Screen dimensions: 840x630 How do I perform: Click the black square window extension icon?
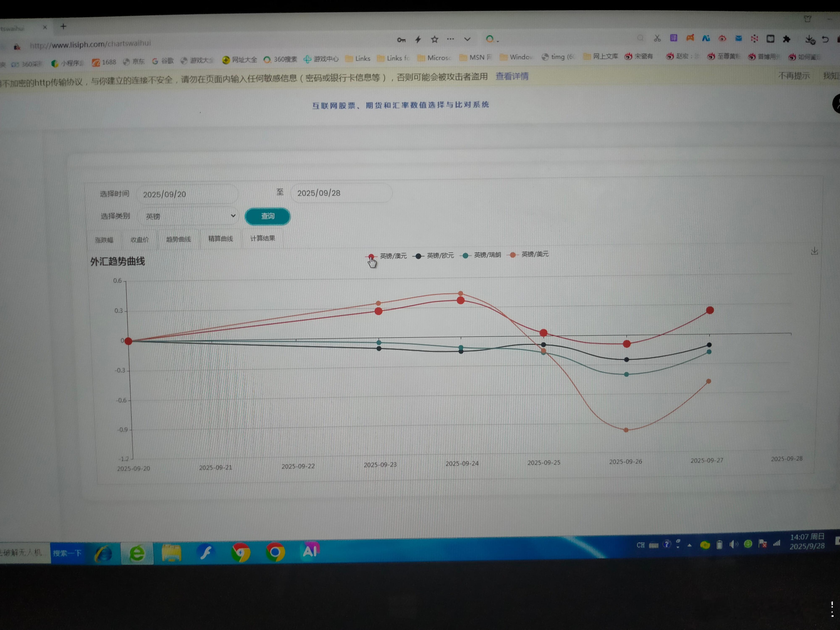[x=770, y=38]
